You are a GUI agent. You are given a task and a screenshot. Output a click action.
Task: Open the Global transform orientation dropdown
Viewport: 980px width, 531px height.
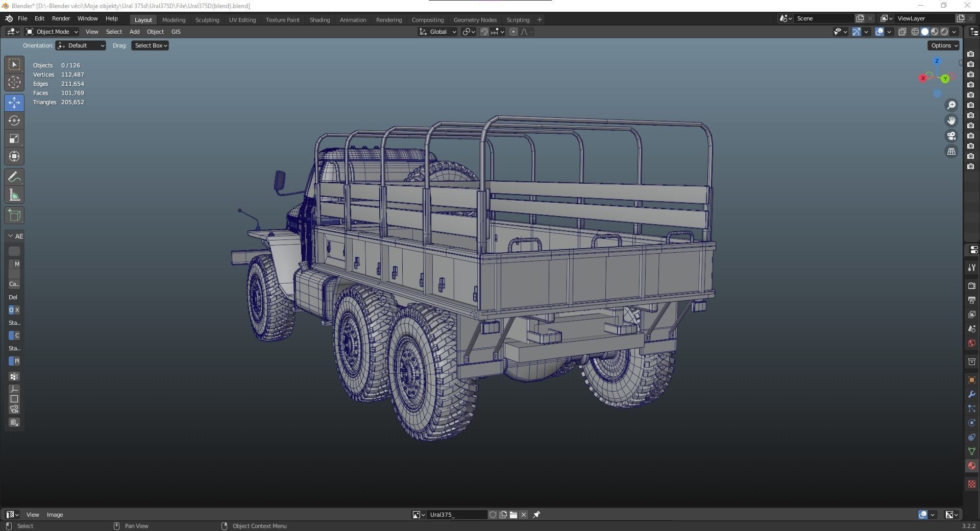pos(437,32)
